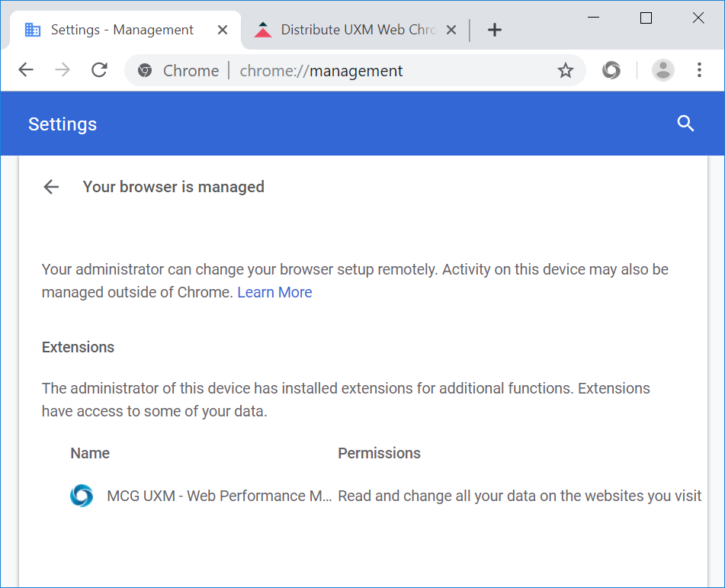Click the browser back navigation arrow
The image size is (725, 588).
(26, 71)
